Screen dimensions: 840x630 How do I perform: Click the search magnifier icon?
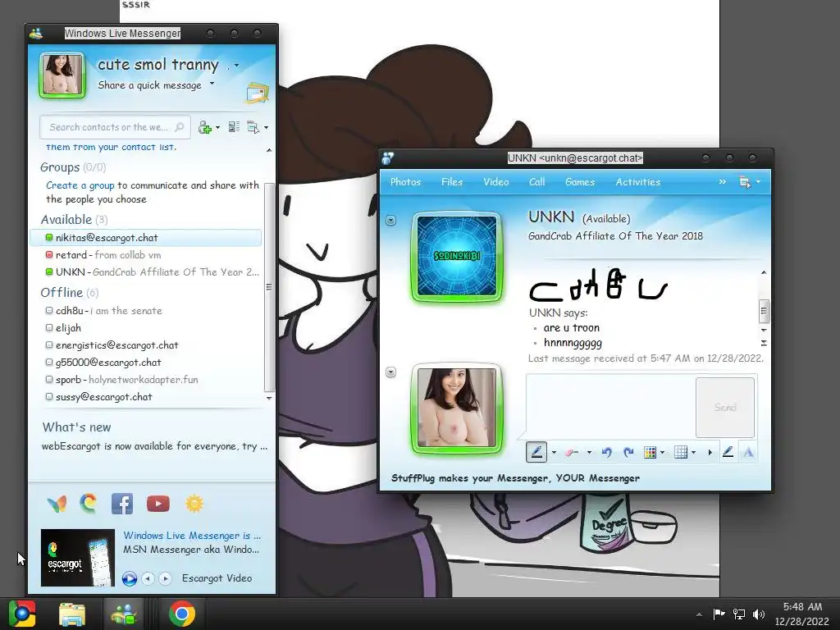(180, 127)
